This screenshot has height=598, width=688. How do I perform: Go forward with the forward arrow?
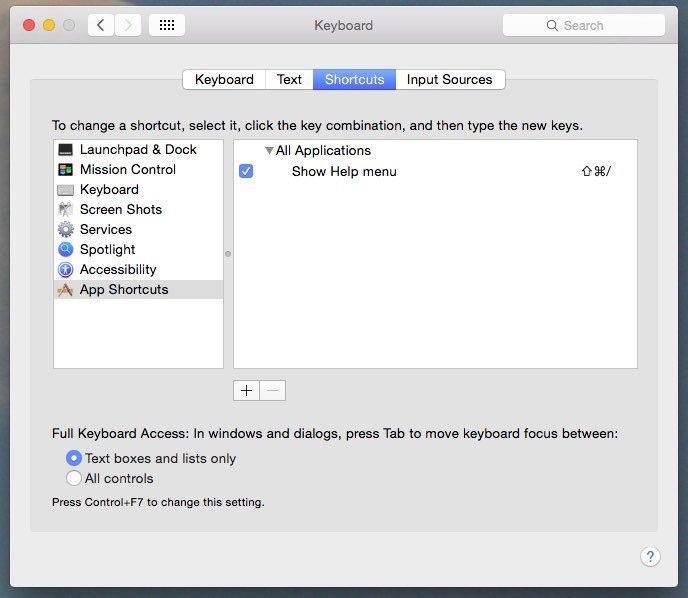point(128,25)
